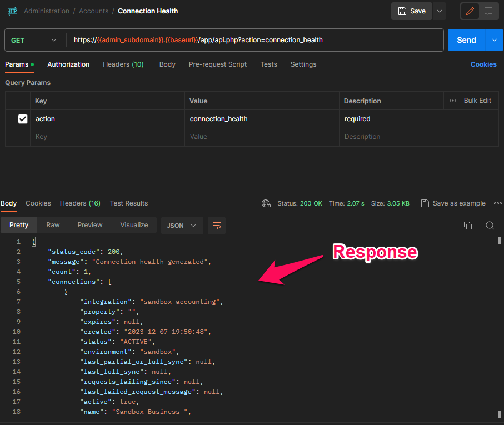Click the Administration breadcrumb
This screenshot has height=425, width=504.
[47, 11]
